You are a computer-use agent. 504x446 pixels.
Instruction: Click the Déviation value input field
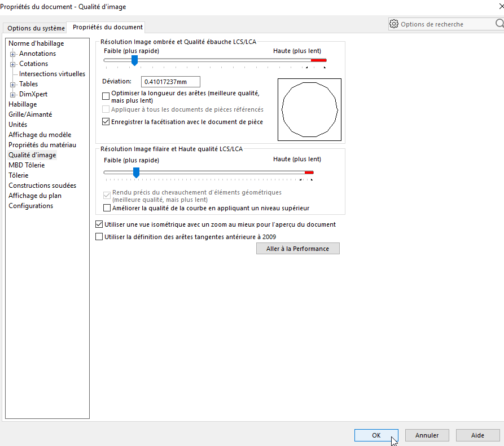pos(171,82)
